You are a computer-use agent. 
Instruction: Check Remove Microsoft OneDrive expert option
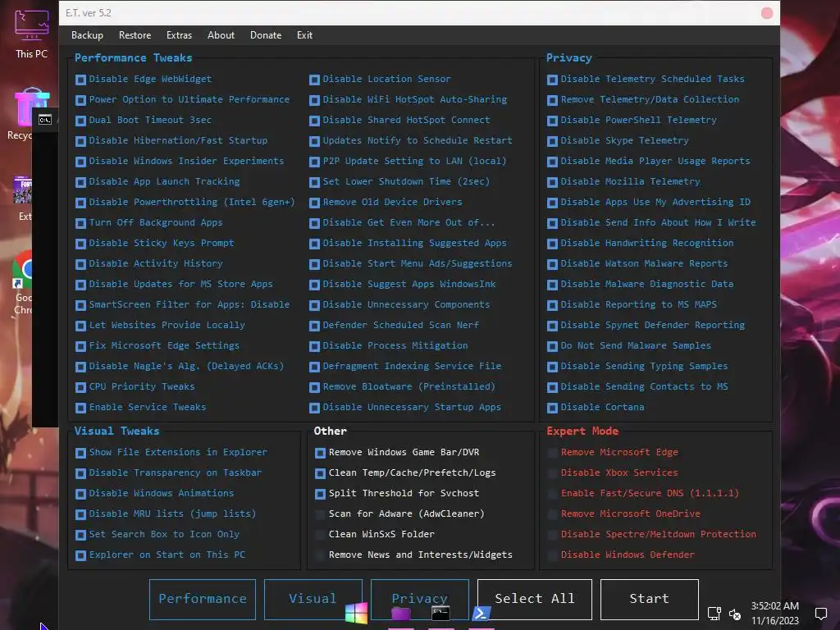(x=552, y=514)
